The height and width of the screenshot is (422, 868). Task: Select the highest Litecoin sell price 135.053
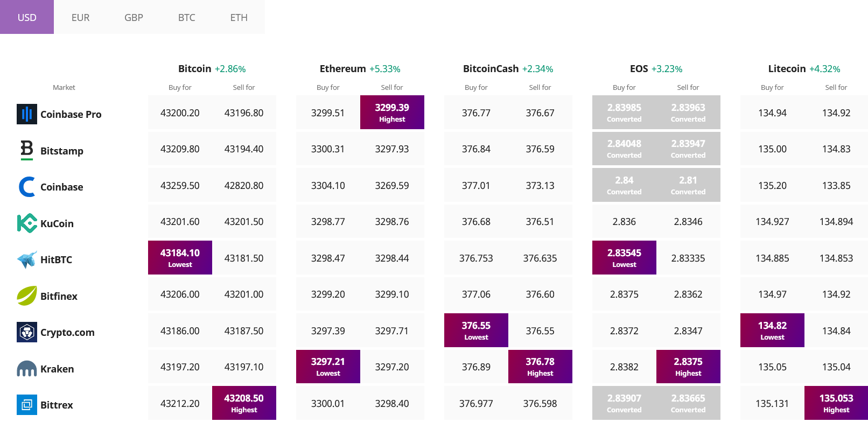pyautogui.click(x=836, y=403)
